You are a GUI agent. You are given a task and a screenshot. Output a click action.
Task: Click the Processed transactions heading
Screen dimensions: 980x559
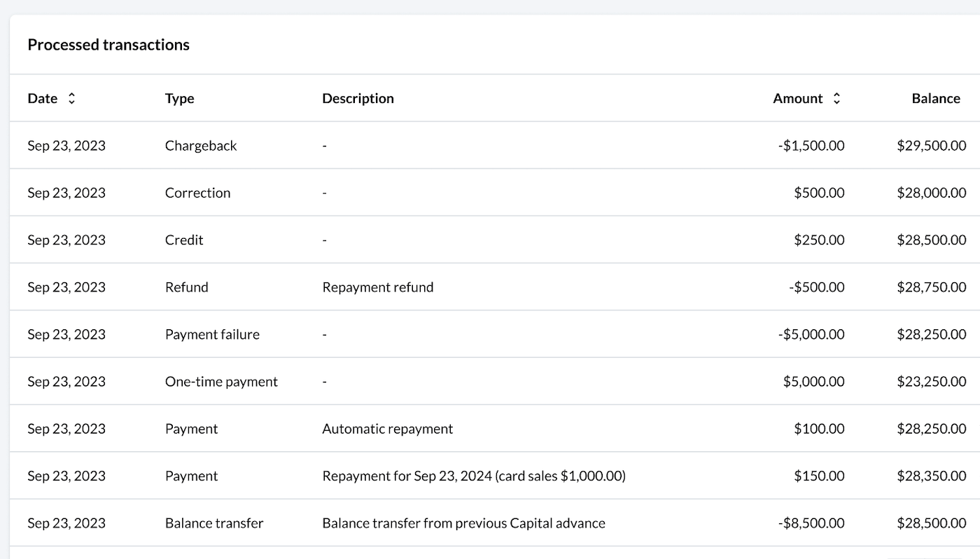[108, 45]
